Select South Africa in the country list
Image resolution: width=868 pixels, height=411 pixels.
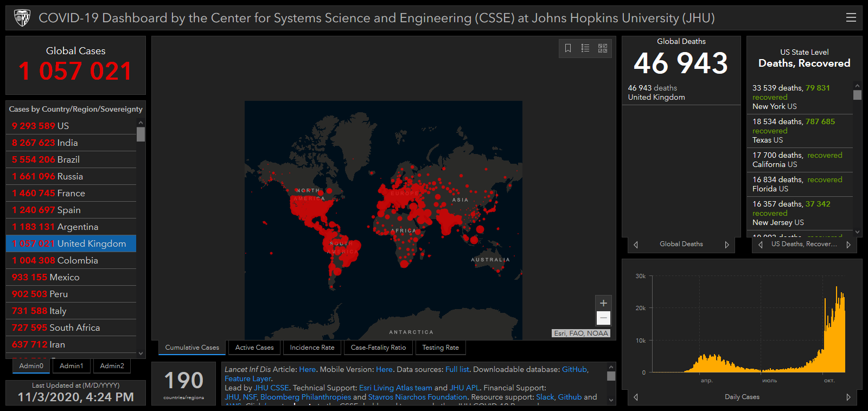(71, 327)
